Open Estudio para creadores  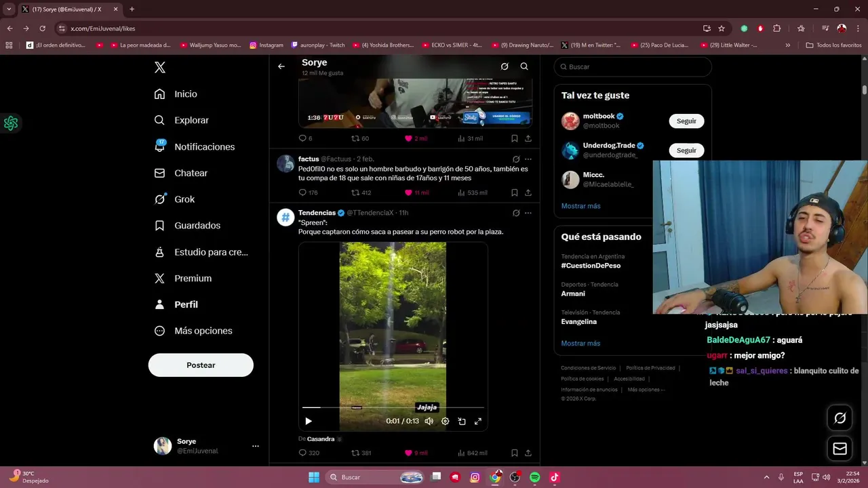point(201,252)
